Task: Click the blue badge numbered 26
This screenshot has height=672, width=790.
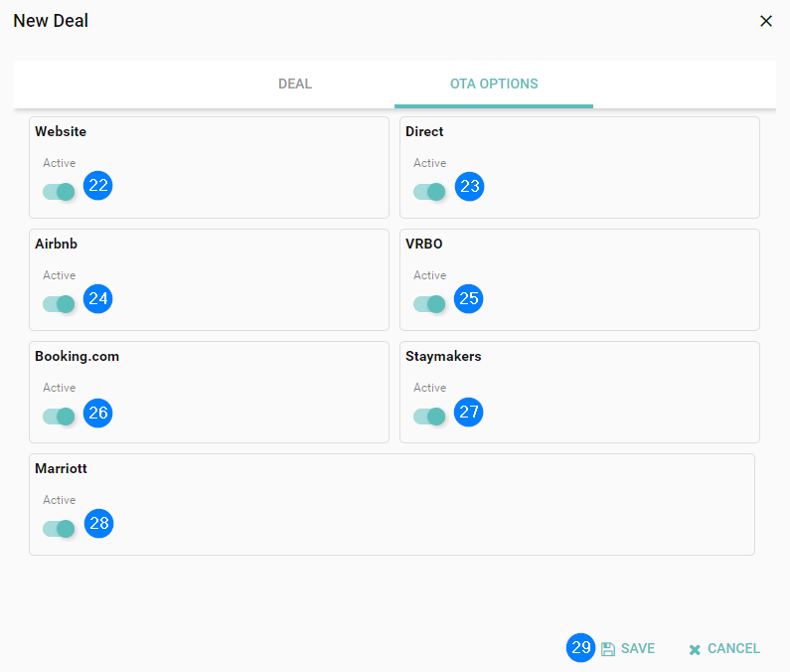Action: (98, 412)
